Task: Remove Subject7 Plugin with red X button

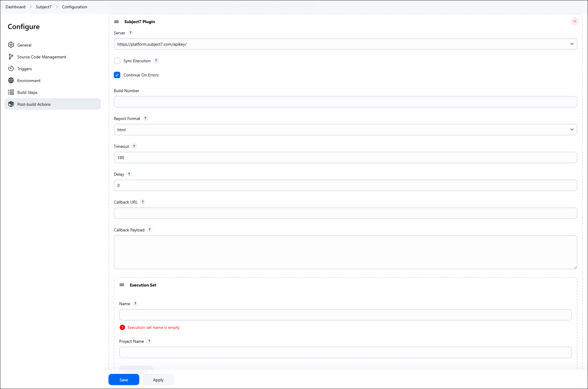Action: (575, 21)
